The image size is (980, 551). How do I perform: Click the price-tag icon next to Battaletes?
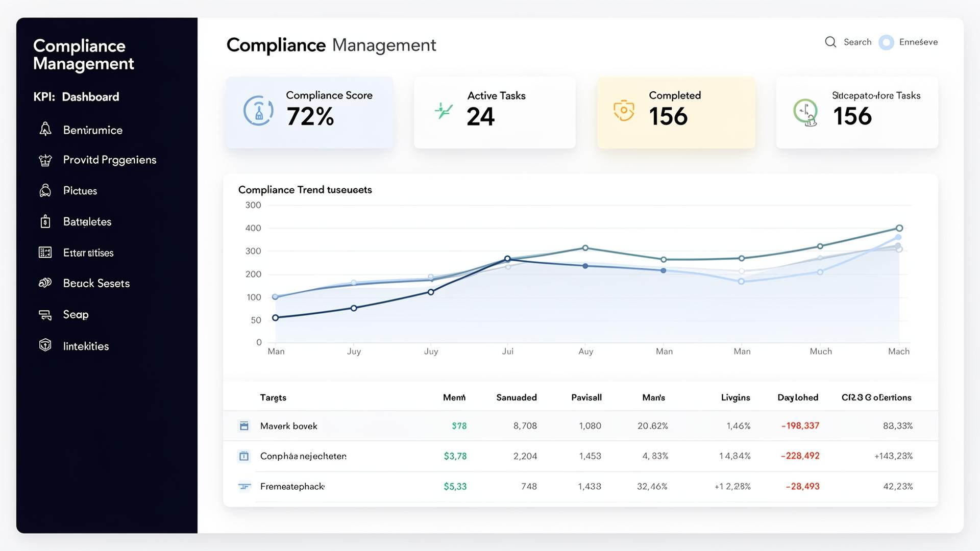[45, 221]
